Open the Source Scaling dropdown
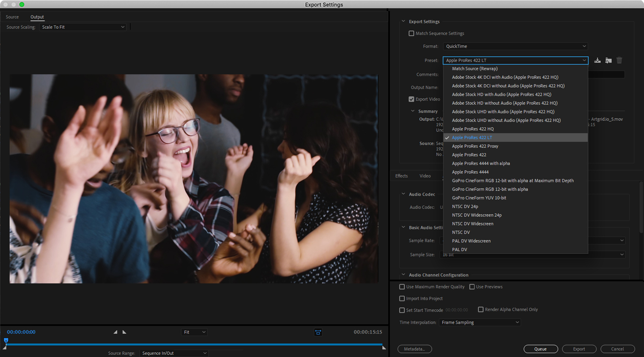This screenshot has height=357, width=644. tap(83, 27)
